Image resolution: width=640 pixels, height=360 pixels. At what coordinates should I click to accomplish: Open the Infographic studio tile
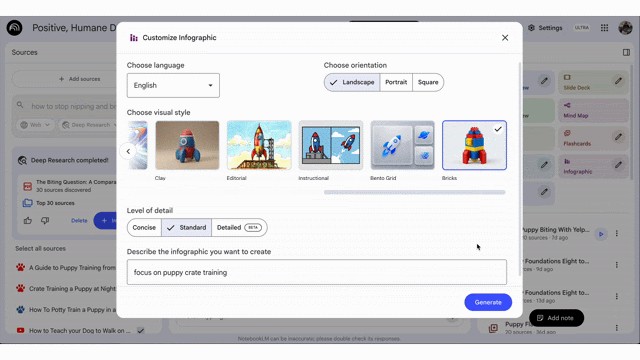pyautogui.click(x=594, y=167)
